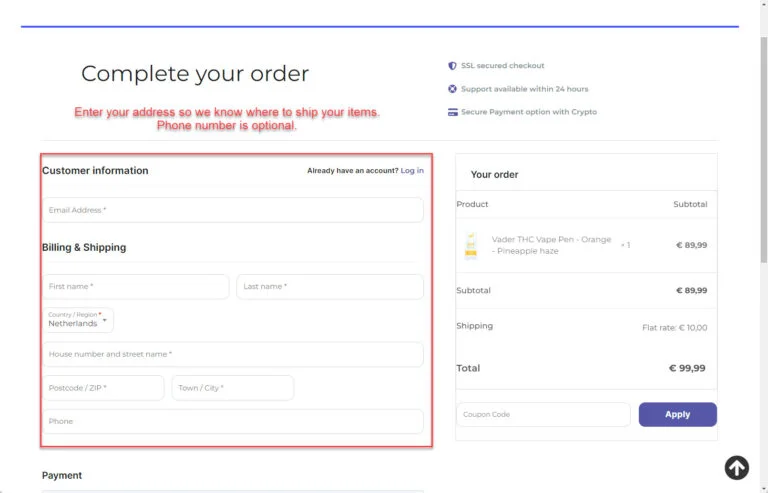This screenshot has width=768, height=493.
Task: Focus the First name field
Action: [x=136, y=286]
